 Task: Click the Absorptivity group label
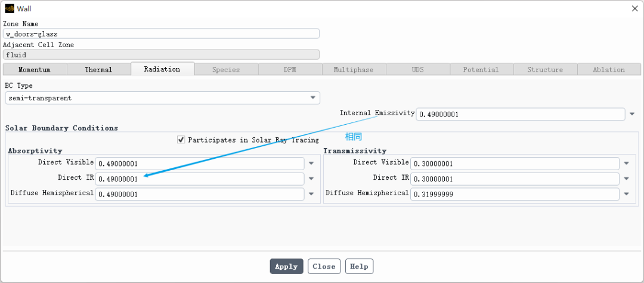click(35, 150)
